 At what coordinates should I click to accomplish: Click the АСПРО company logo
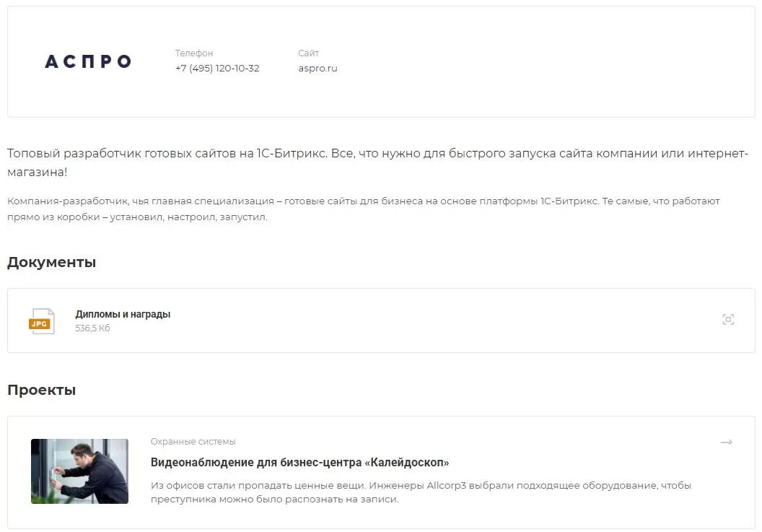pyautogui.click(x=88, y=61)
